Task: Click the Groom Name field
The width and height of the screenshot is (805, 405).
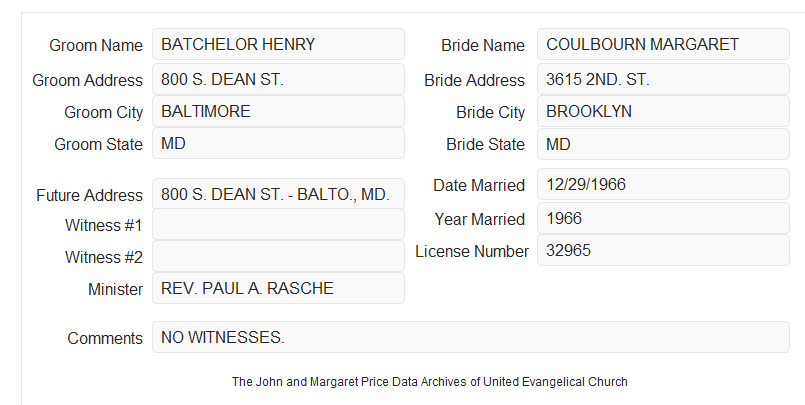Action: (278, 44)
